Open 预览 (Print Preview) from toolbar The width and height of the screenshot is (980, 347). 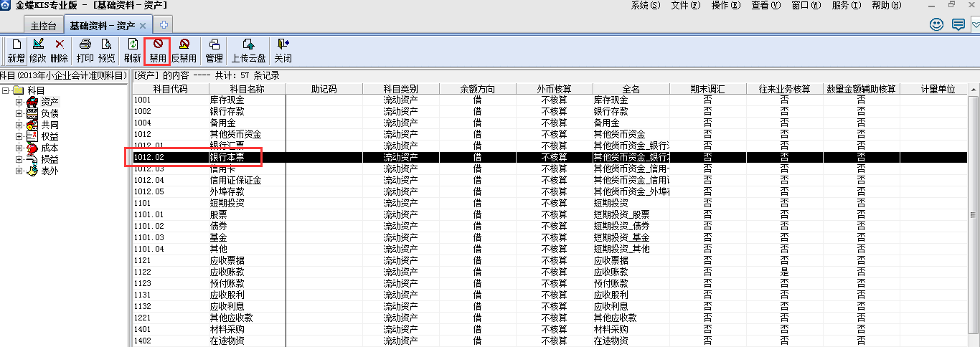point(106,50)
